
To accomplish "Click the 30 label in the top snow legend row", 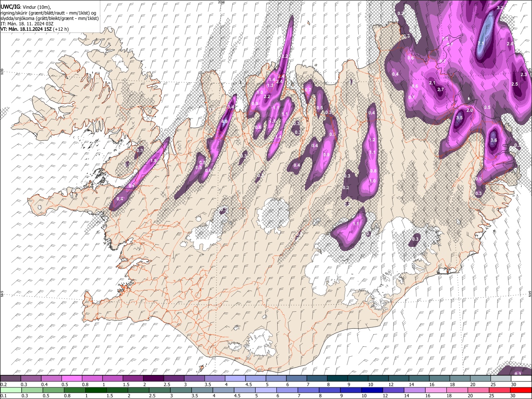I will pos(514,384).
